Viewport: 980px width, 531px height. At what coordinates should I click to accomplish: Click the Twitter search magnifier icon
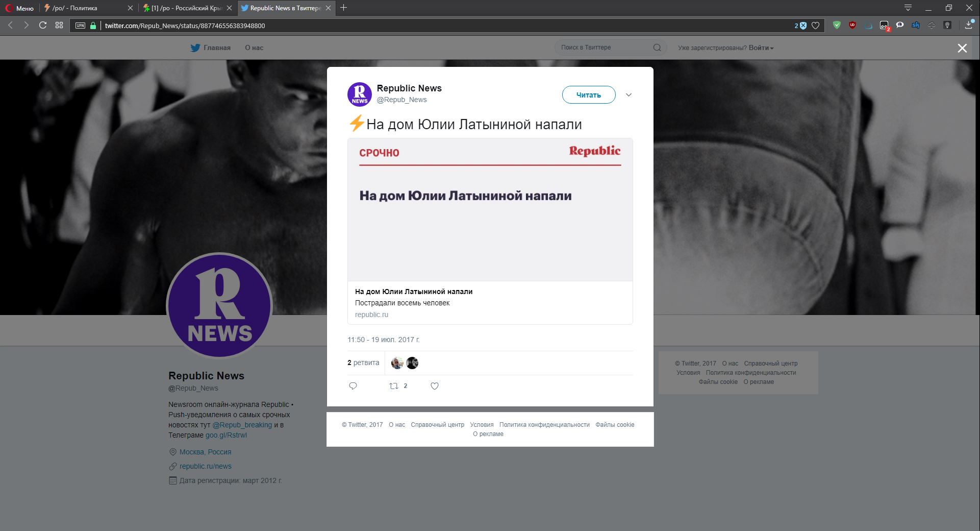[657, 47]
